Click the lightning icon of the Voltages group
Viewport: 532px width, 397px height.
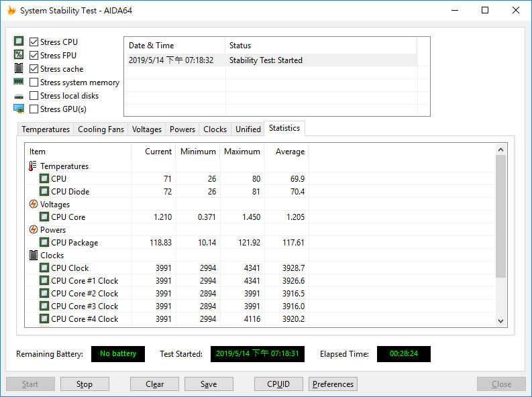tap(34, 204)
